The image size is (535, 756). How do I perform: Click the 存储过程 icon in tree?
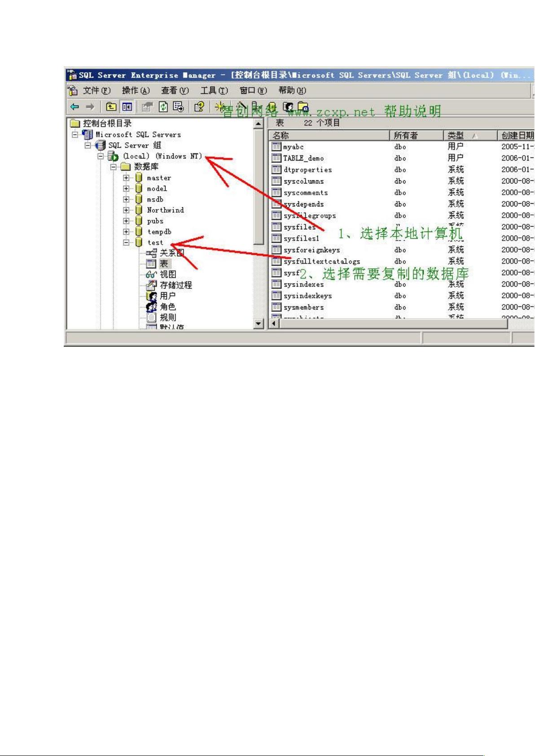click(x=151, y=285)
